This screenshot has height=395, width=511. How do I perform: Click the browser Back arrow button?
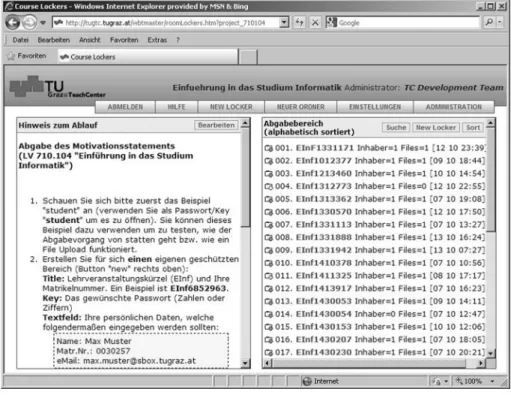13,23
